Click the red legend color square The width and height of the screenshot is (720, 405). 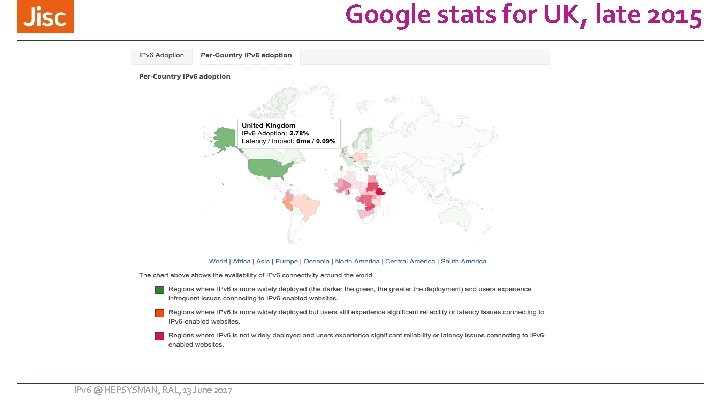coord(159,336)
